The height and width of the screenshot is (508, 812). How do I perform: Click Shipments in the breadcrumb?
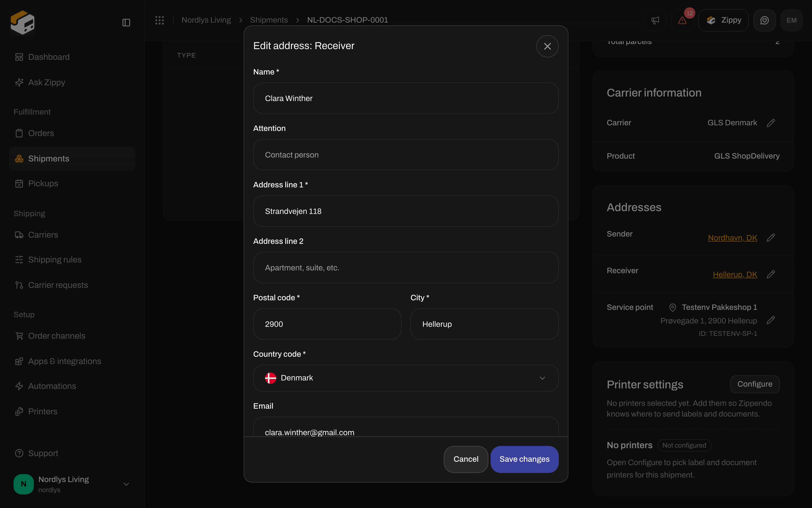[x=269, y=20]
